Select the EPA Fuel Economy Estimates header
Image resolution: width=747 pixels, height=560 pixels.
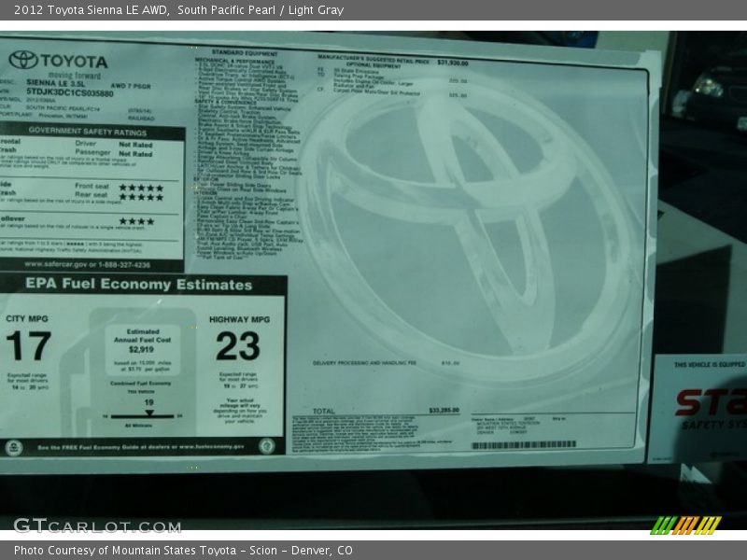(138, 285)
